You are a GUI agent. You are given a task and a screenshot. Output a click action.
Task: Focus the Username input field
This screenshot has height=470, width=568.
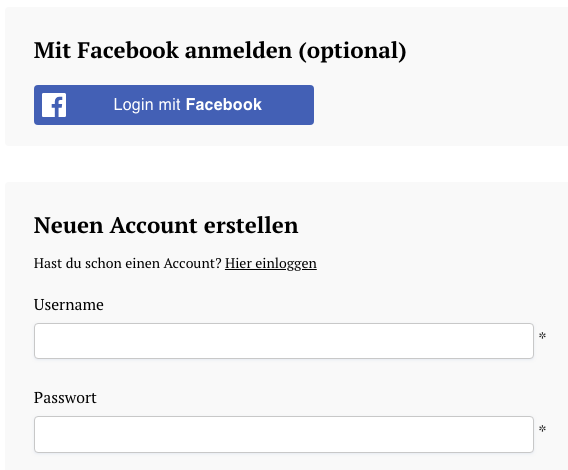[284, 341]
